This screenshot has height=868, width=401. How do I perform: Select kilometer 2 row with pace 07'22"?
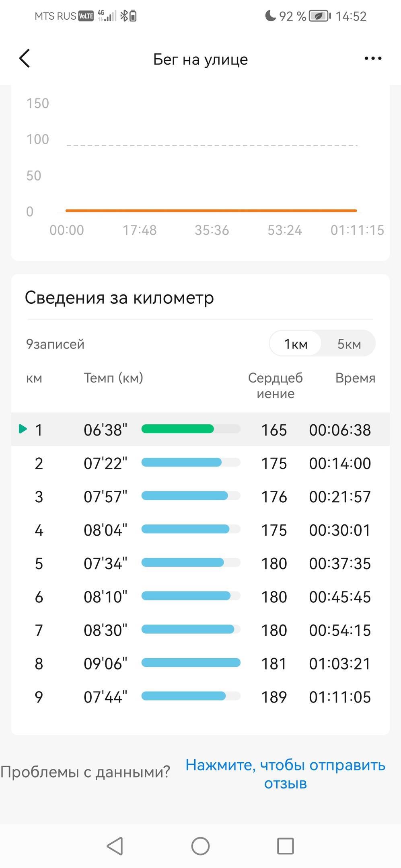tap(200, 463)
